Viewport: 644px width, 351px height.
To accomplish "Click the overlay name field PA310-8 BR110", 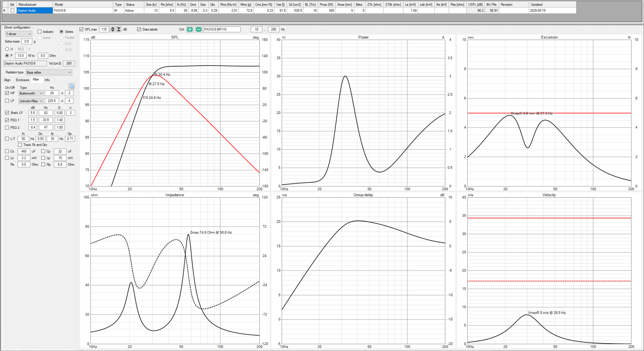I will coord(222,29).
